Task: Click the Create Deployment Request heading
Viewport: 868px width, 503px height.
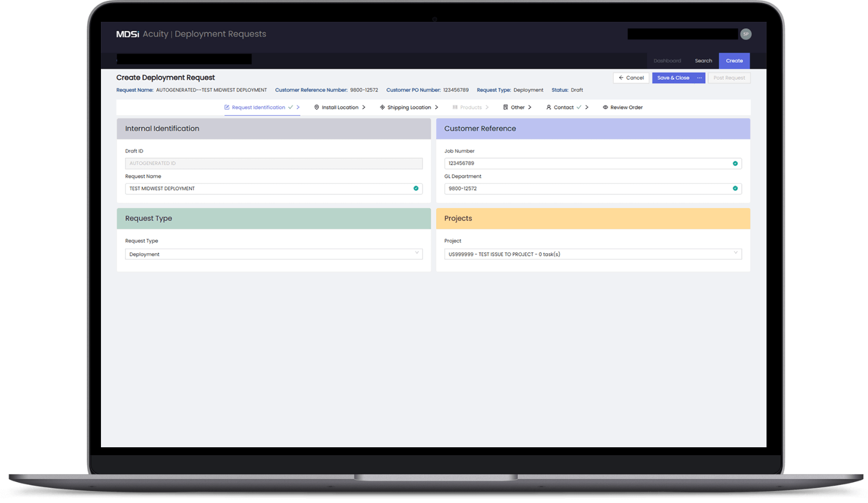Action: [x=165, y=78]
